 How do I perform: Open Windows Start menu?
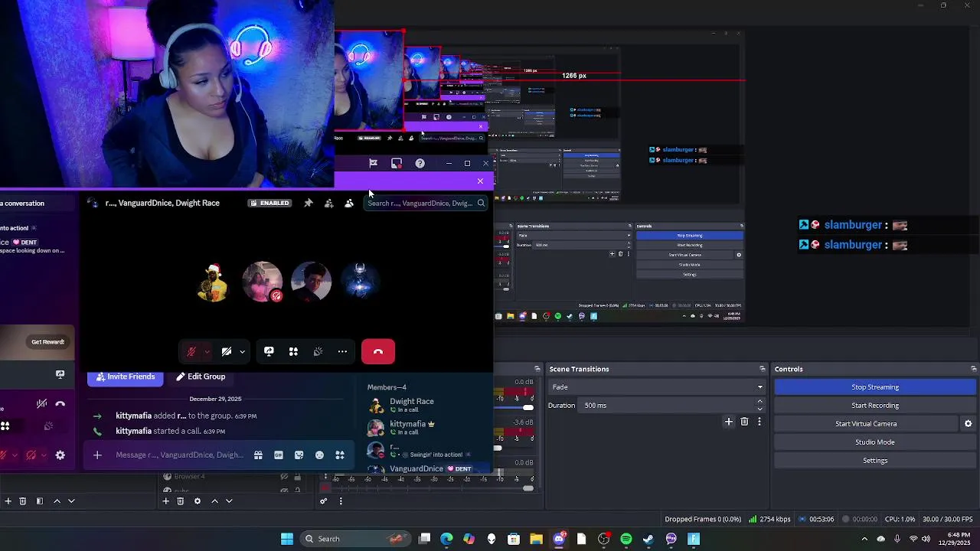coord(287,539)
